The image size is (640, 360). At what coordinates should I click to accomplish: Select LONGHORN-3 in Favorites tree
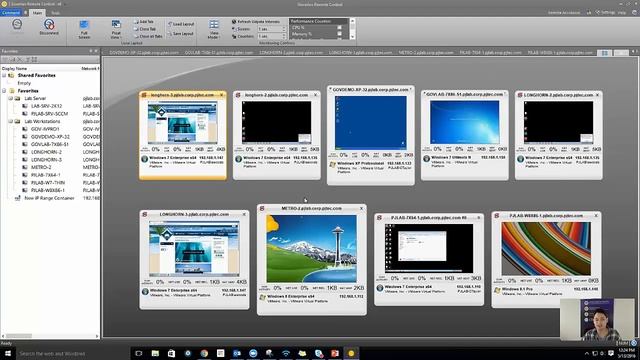pos(46,160)
